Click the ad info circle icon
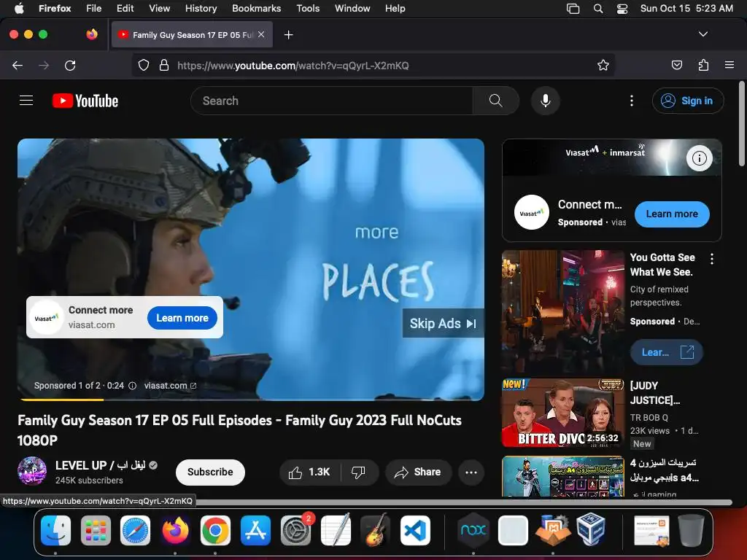Viewport: 747px width, 560px height. click(699, 157)
